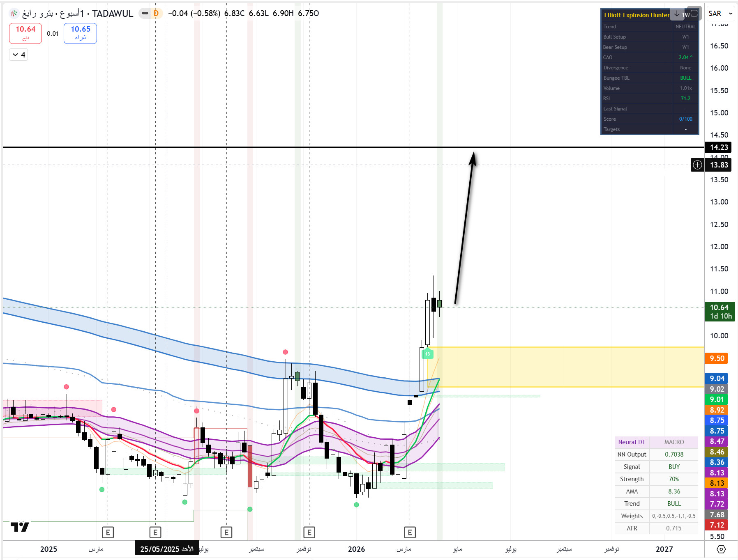Click the market status dash icon beside TADAWUL
Screen dimensions: 738x560
[x=145, y=14]
